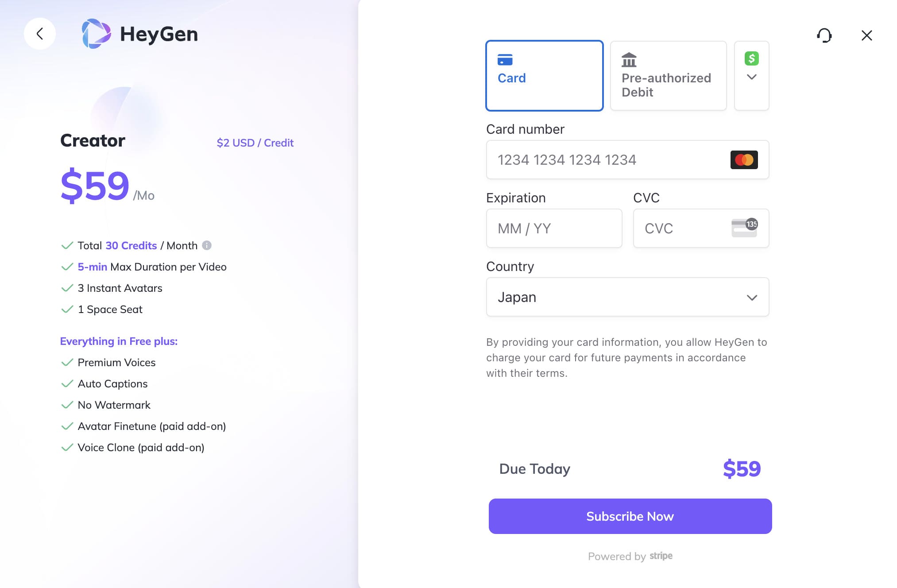Click the CVC card illustration icon

click(745, 228)
